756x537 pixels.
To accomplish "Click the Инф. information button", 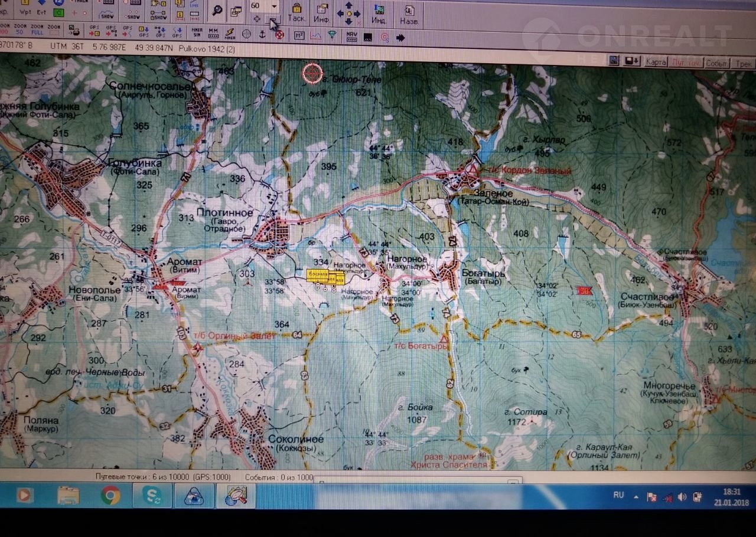I will (x=321, y=12).
